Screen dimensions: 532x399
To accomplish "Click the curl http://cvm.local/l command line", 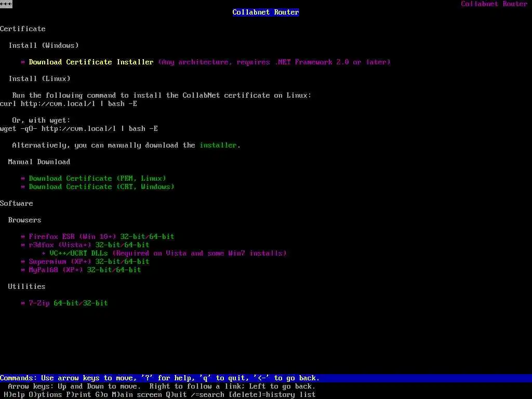I will pos(69,103).
